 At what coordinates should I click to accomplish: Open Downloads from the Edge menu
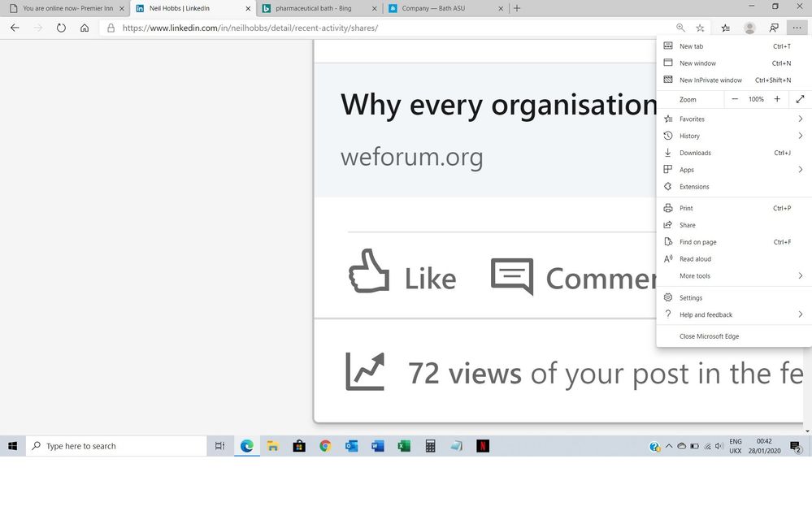pyautogui.click(x=734, y=153)
